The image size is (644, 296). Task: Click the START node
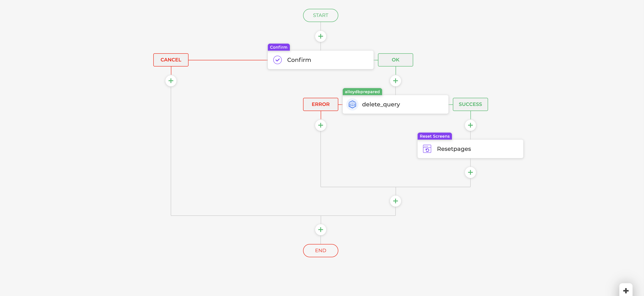pyautogui.click(x=320, y=15)
